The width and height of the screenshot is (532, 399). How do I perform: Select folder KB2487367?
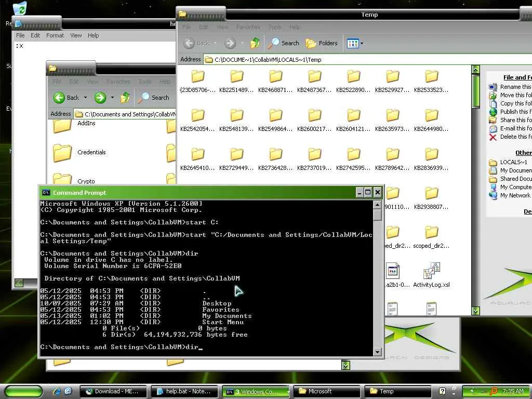(x=314, y=82)
